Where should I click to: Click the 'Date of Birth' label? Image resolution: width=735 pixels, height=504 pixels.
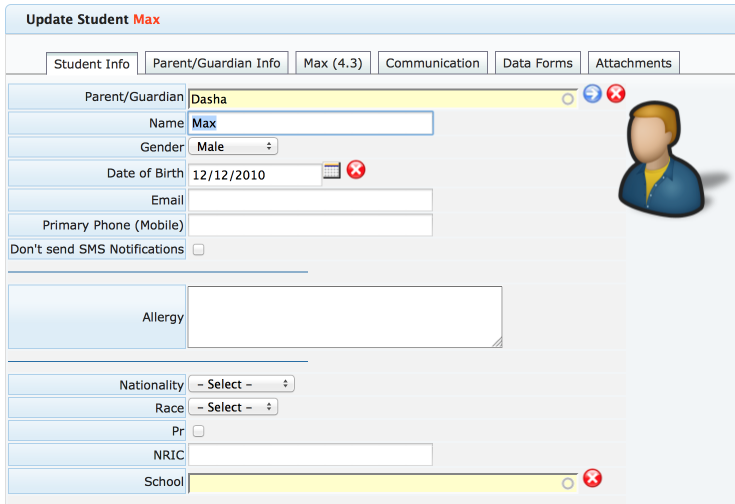[x=145, y=173]
